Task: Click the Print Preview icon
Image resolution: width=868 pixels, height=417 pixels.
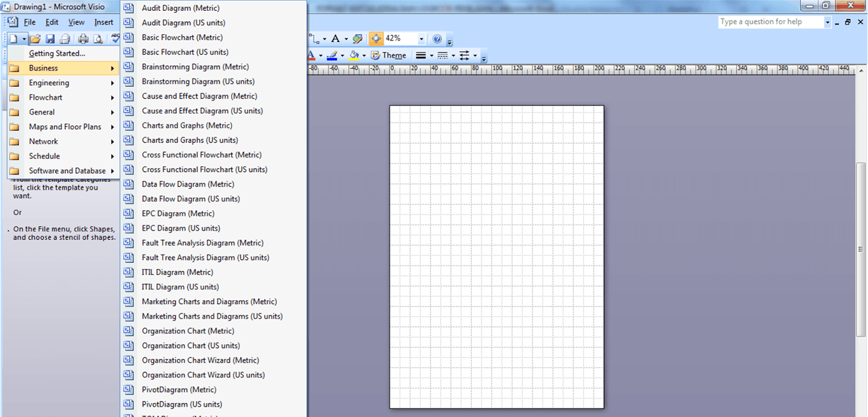Action: (x=98, y=39)
